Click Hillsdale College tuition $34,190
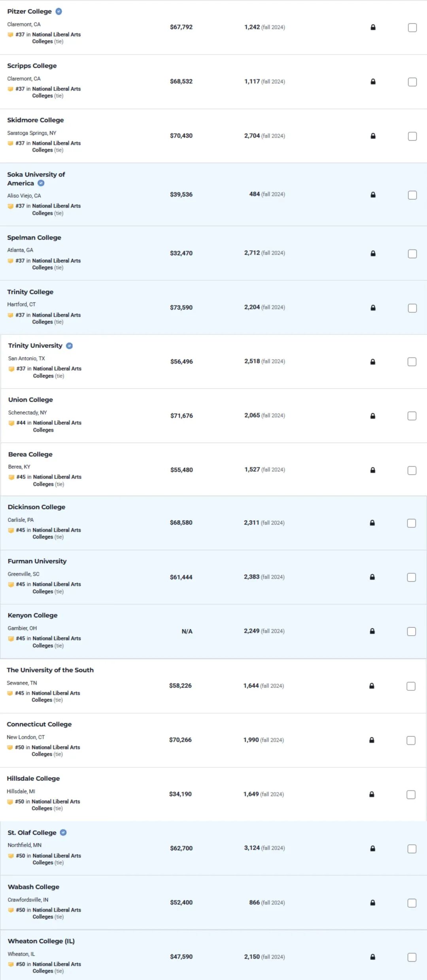This screenshot has height=980, width=427. pos(180,794)
